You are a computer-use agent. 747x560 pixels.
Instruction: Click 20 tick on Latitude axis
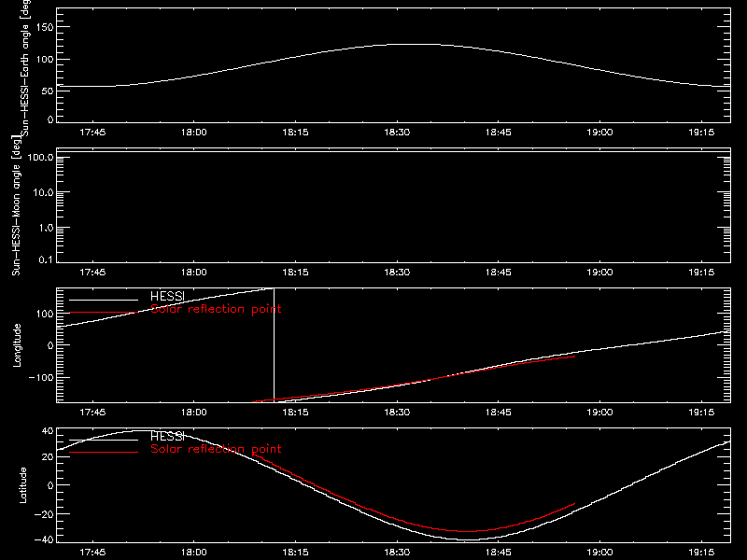point(48,457)
